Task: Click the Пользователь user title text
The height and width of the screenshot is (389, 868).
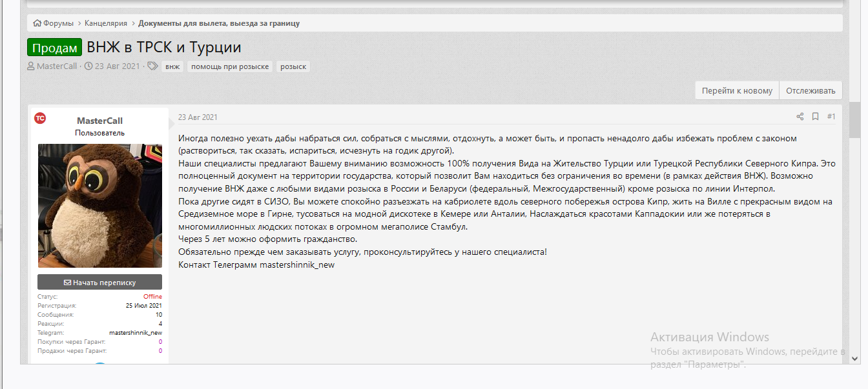Action: [100, 133]
